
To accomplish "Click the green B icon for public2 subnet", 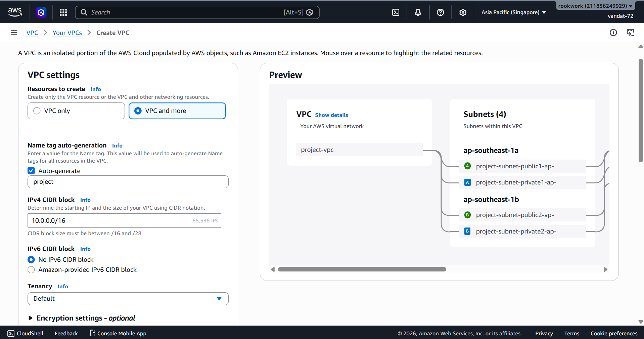I will tap(467, 215).
